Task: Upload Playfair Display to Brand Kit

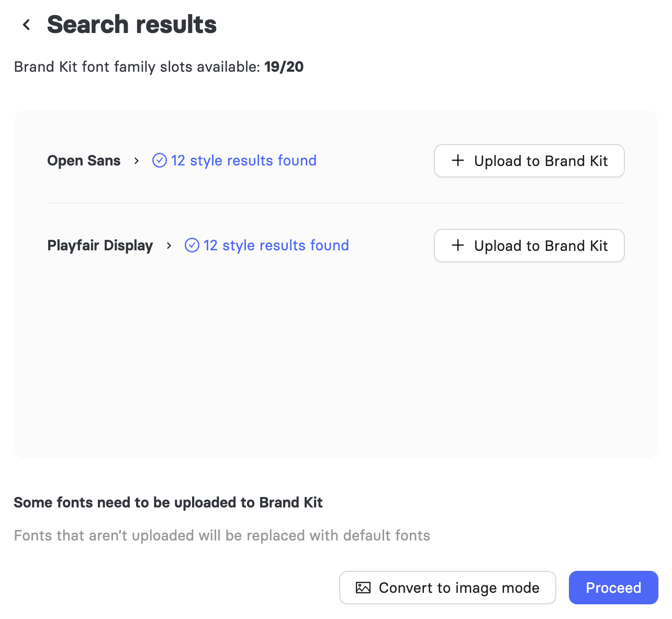Action: [x=529, y=246]
